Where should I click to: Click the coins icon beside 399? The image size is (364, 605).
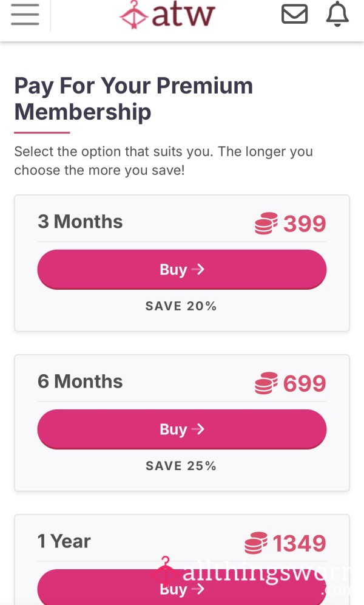pyautogui.click(x=266, y=224)
